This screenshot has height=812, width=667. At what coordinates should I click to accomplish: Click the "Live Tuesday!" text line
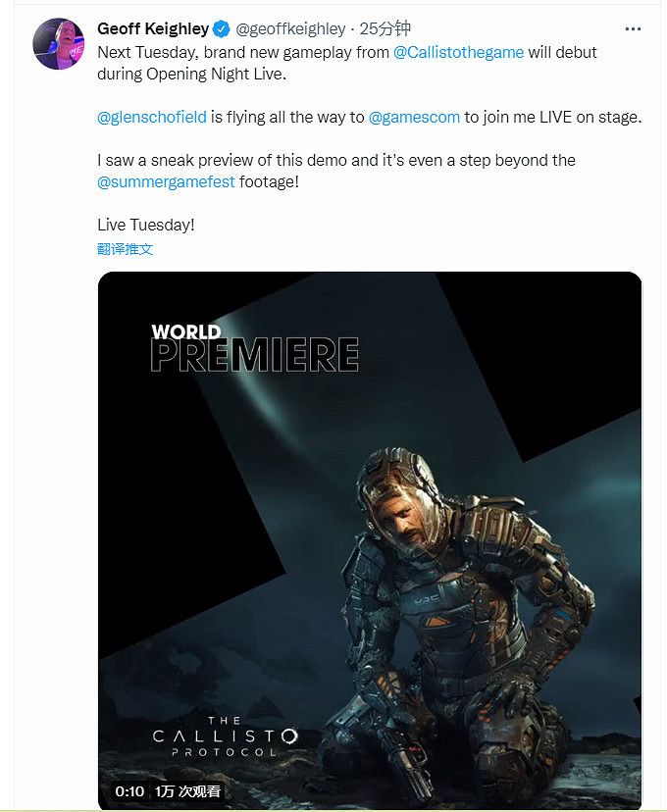146,225
